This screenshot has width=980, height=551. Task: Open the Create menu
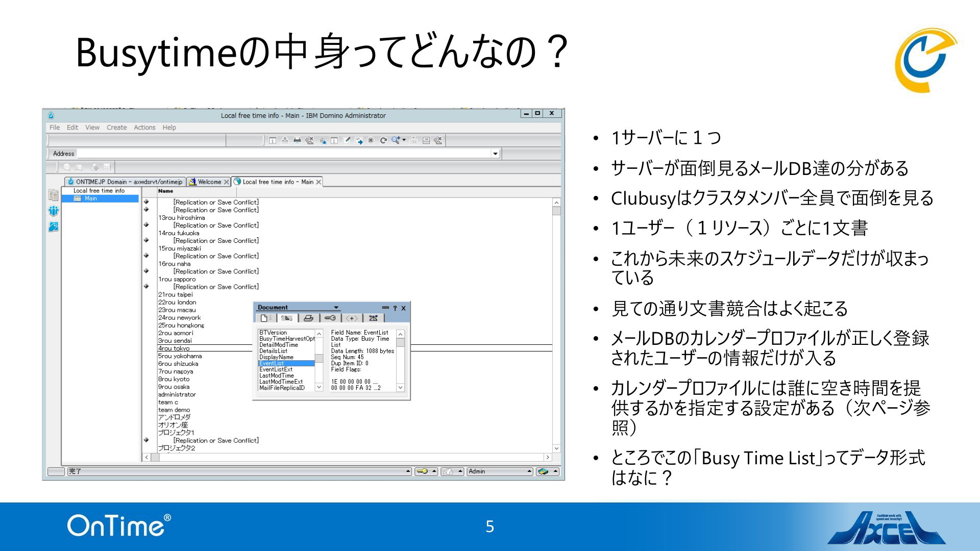pyautogui.click(x=116, y=128)
